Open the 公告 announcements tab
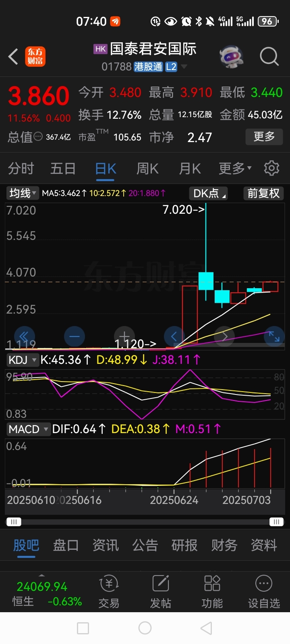290x644 pixels. tap(145, 545)
